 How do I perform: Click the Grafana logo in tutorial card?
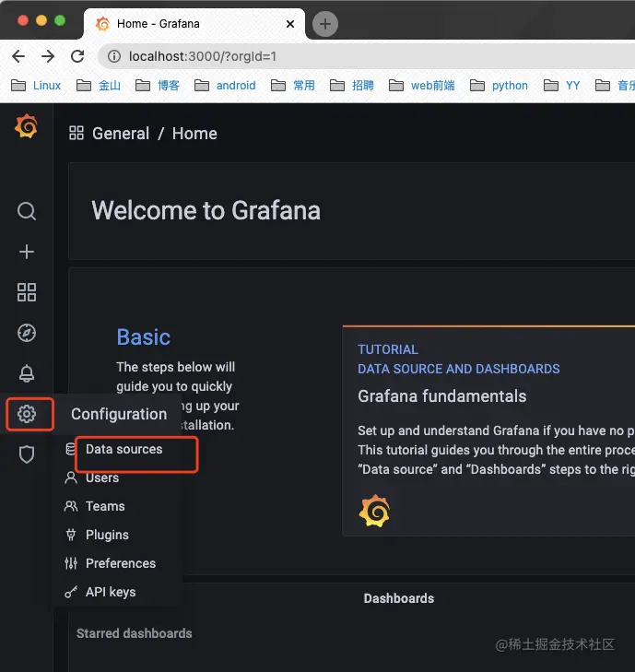(x=374, y=511)
